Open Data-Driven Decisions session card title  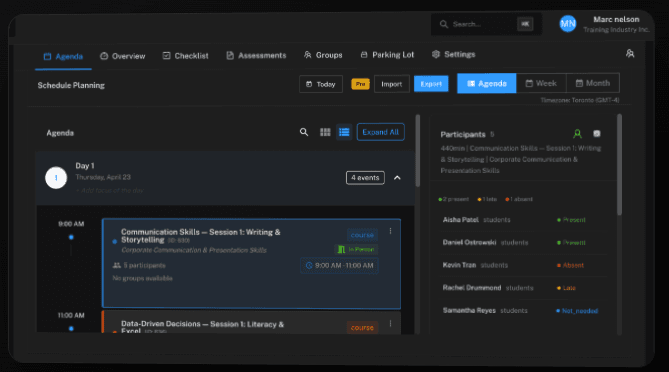point(202,327)
